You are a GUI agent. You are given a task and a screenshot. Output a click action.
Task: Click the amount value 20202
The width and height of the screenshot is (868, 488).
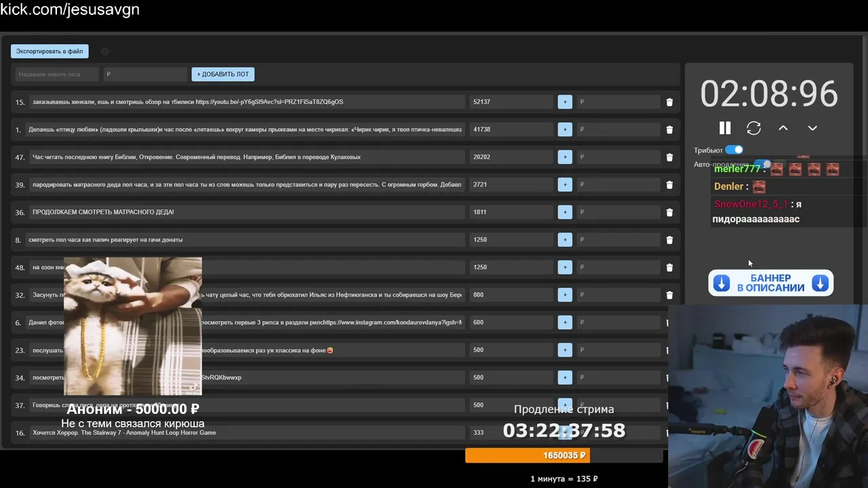(481, 157)
